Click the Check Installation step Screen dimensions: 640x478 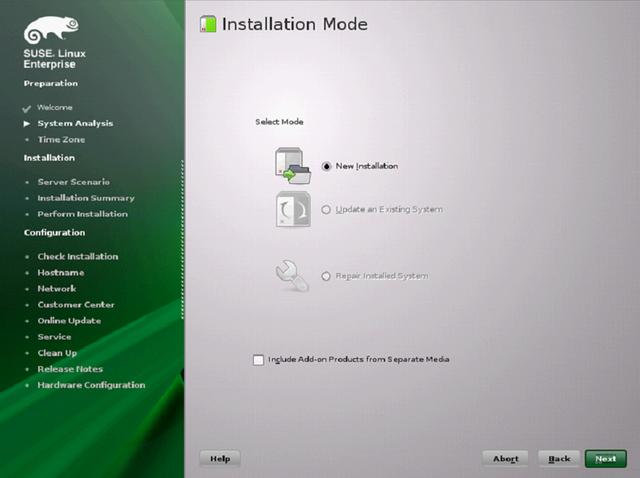coord(78,256)
